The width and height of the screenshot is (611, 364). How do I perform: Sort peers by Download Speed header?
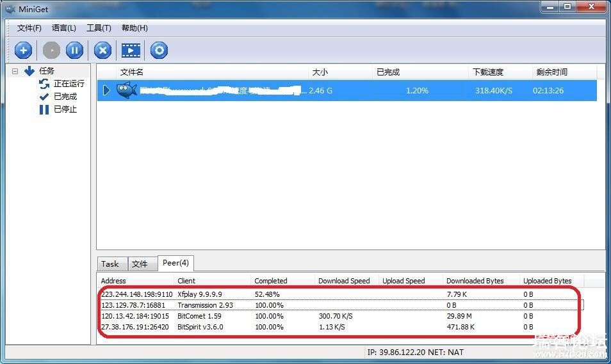click(x=346, y=281)
